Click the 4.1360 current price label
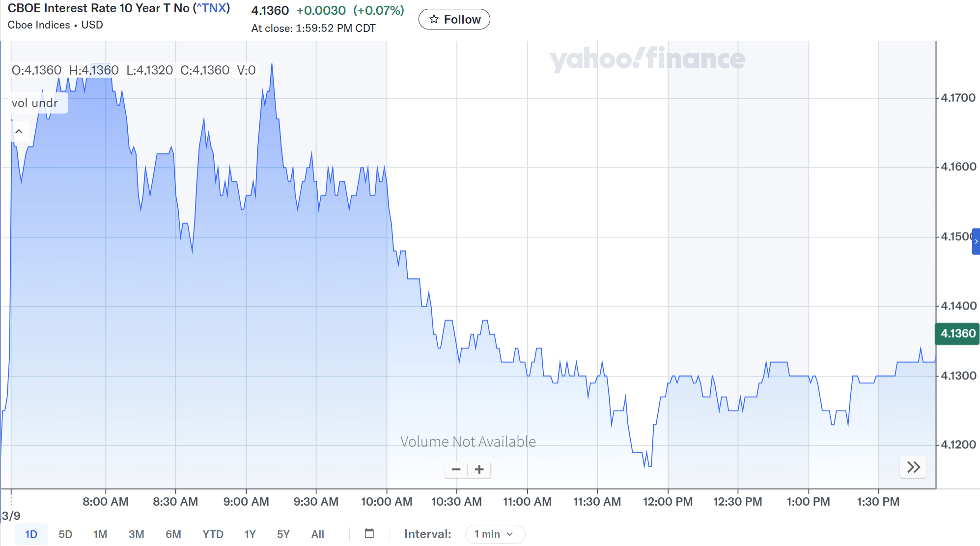The width and height of the screenshot is (980, 546). pos(957,334)
